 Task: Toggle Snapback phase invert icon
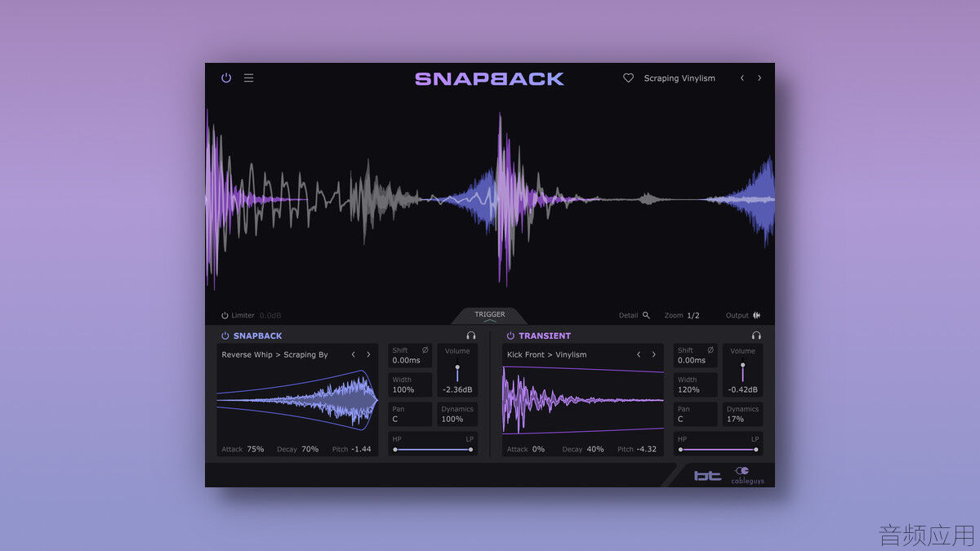tap(425, 350)
